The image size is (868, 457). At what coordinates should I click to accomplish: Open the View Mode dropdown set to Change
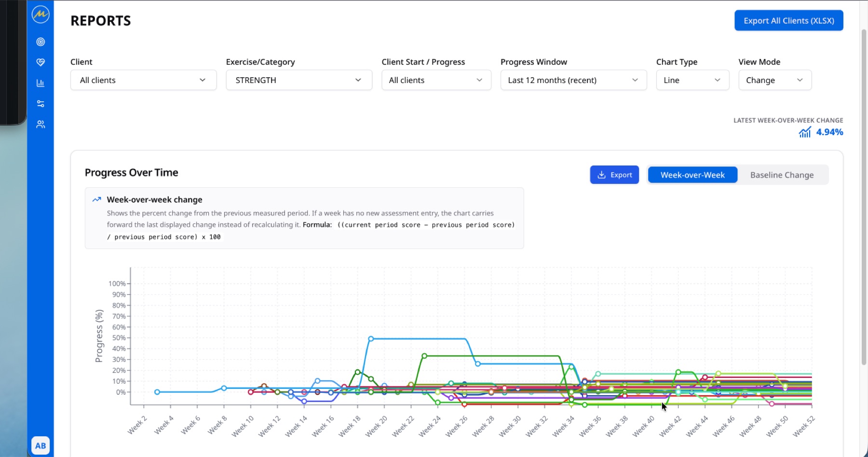[775, 80]
